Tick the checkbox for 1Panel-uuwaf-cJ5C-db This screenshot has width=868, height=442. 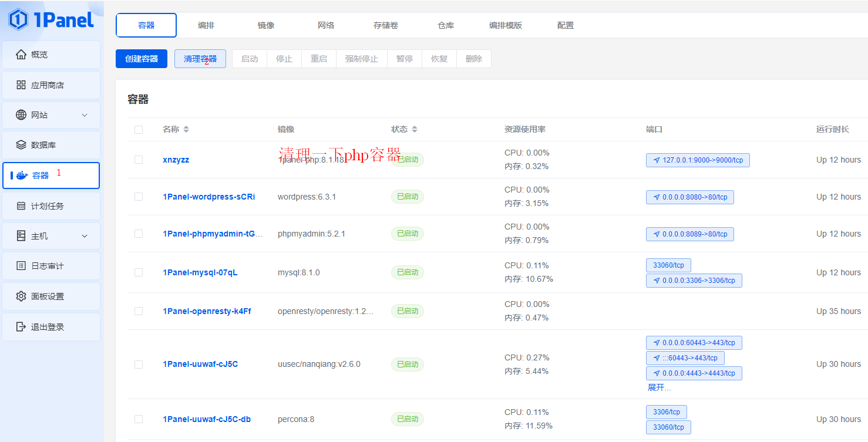pyautogui.click(x=139, y=419)
